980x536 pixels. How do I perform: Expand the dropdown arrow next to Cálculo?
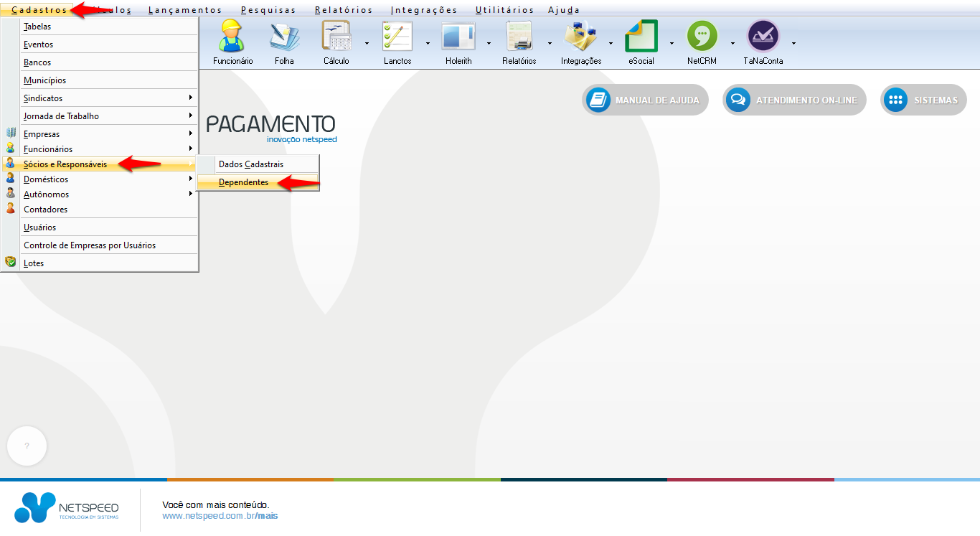(367, 43)
